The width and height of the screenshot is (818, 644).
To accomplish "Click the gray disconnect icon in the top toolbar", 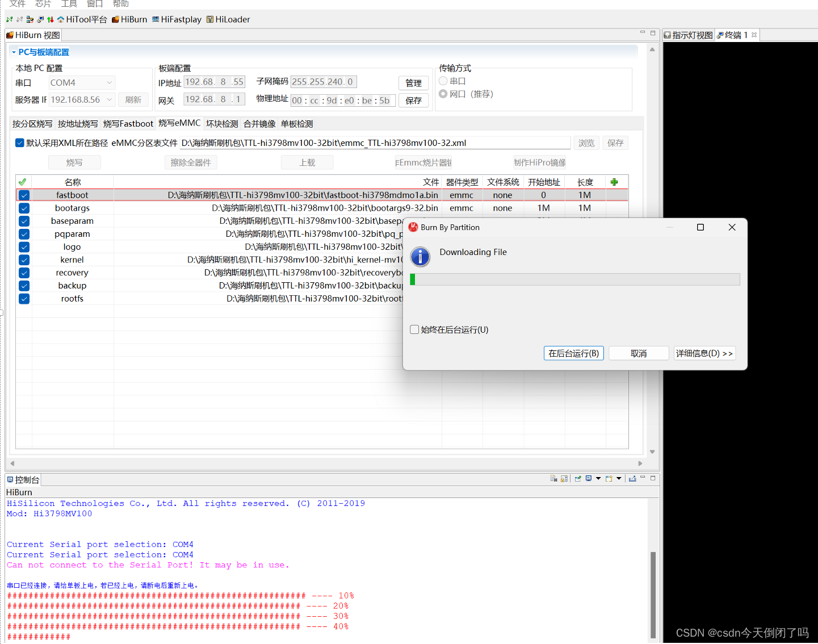I will click(x=20, y=19).
